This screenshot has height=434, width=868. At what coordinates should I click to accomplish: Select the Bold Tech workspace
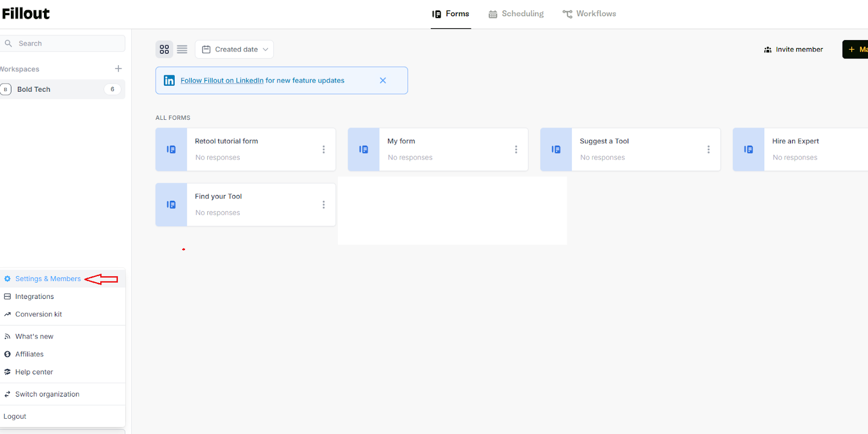(62, 90)
